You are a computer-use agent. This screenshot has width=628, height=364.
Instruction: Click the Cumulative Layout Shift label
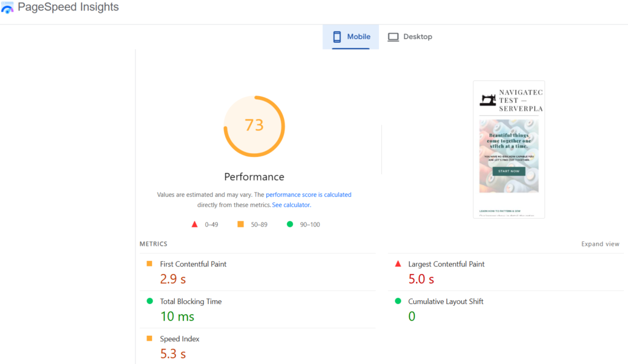click(x=446, y=301)
